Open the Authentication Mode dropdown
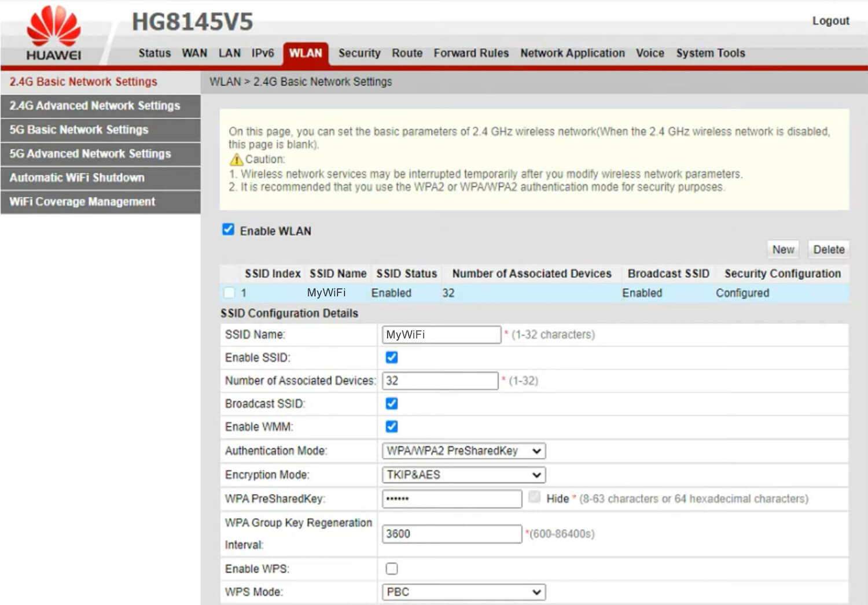 click(464, 451)
